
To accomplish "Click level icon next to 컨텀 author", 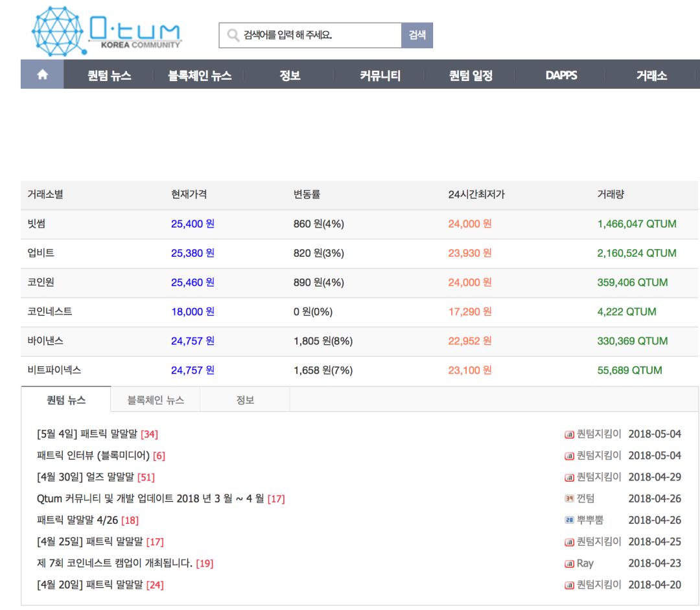I will pos(569,499).
